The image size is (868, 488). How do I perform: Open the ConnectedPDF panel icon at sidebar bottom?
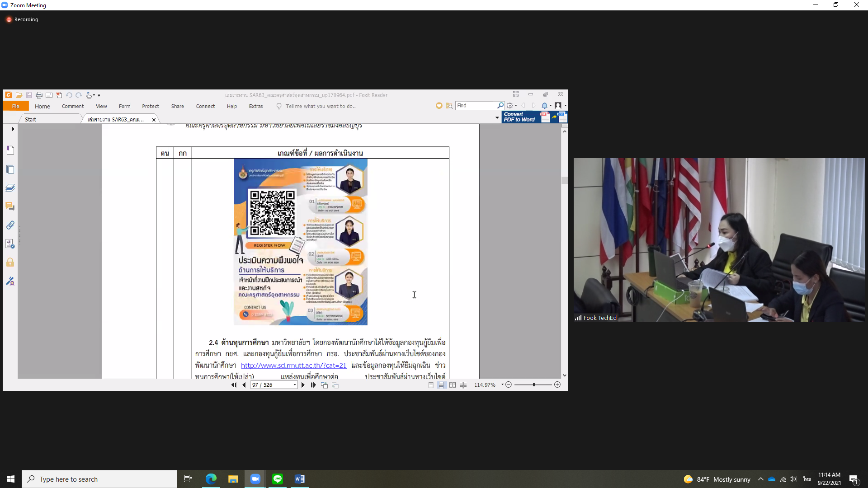(x=10, y=282)
